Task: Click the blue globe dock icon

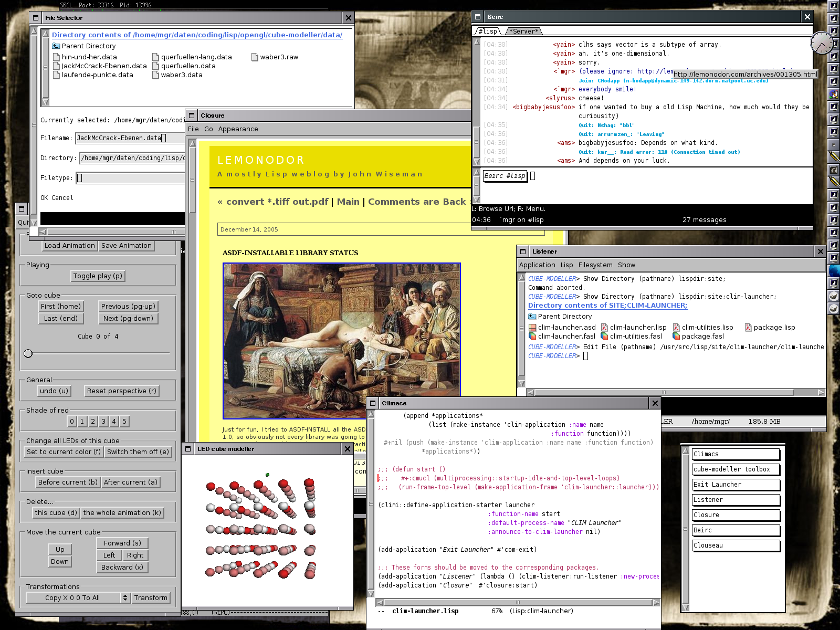Action: (834, 270)
